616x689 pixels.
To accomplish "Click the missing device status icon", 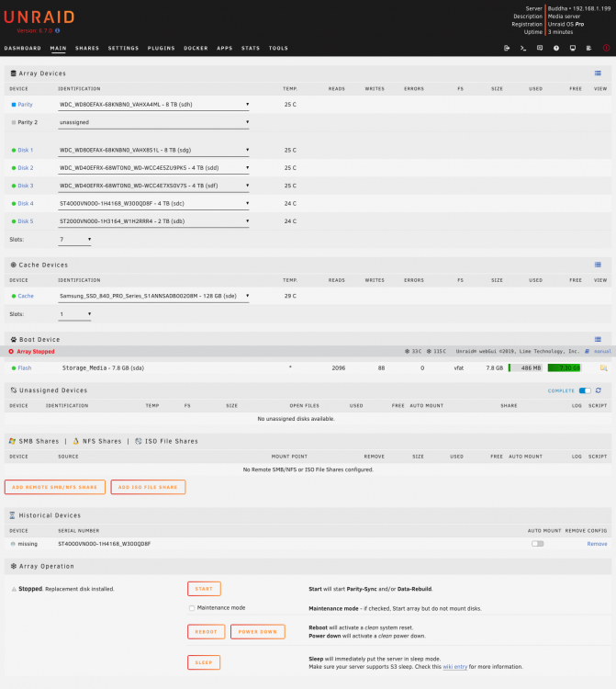I will 13,544.
